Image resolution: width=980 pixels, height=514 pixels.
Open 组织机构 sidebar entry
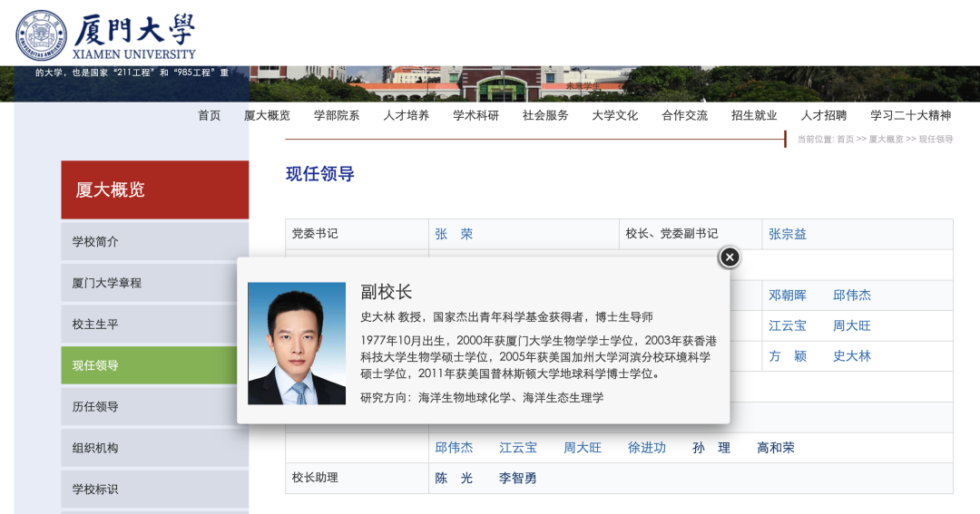point(95,448)
